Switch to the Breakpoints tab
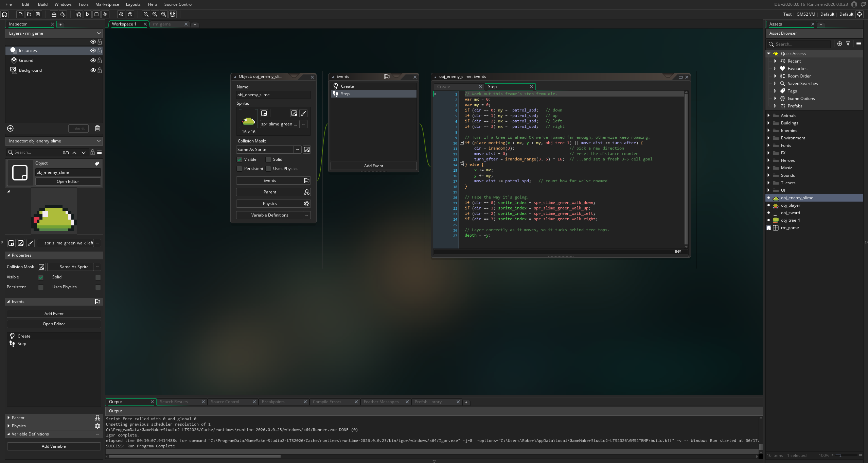 tap(273, 402)
